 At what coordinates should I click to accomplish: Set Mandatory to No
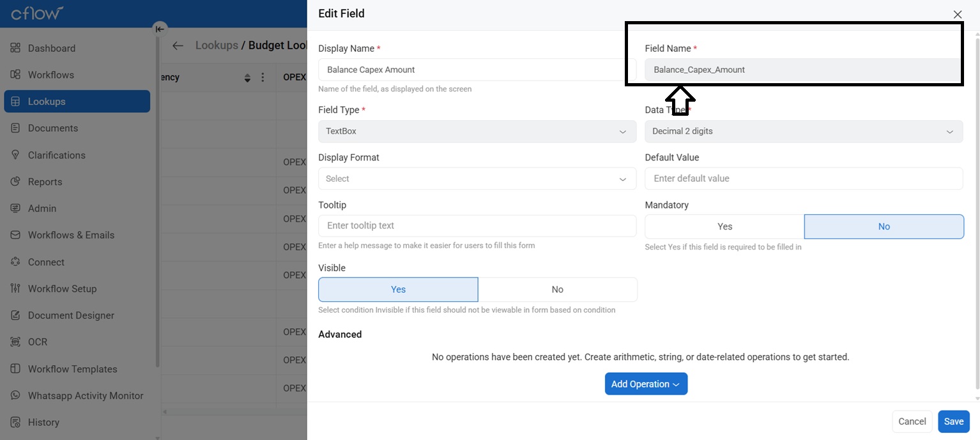(x=884, y=226)
